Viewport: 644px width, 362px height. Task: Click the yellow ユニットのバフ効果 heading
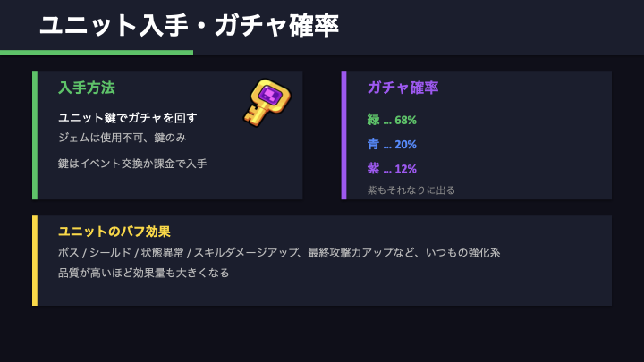point(114,232)
